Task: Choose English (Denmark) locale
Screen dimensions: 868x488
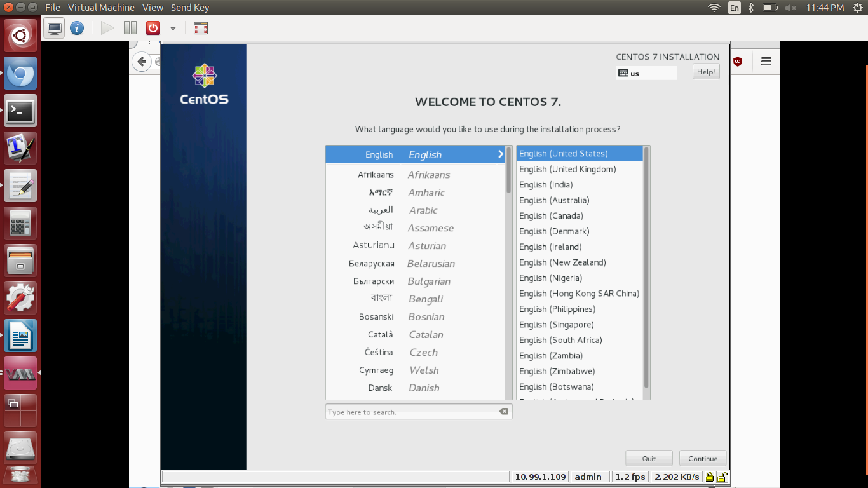Action: pyautogui.click(x=580, y=231)
